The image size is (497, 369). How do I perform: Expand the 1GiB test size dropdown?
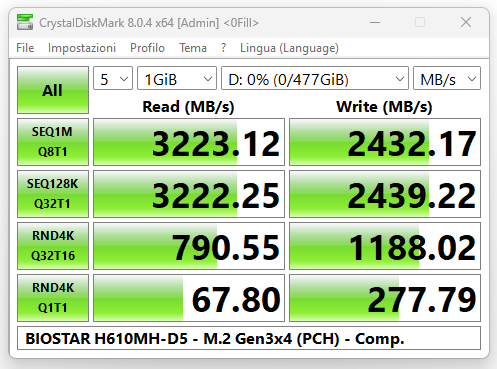tap(177, 78)
